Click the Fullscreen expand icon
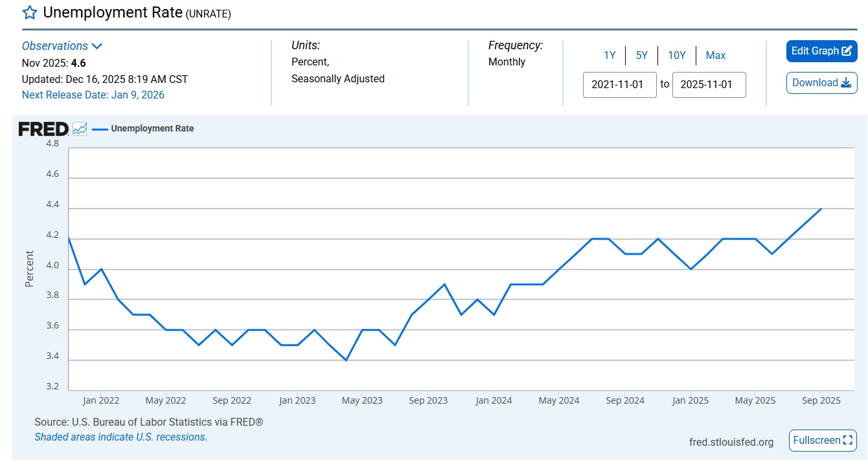Screen dimensions: 868x460 click(847, 441)
